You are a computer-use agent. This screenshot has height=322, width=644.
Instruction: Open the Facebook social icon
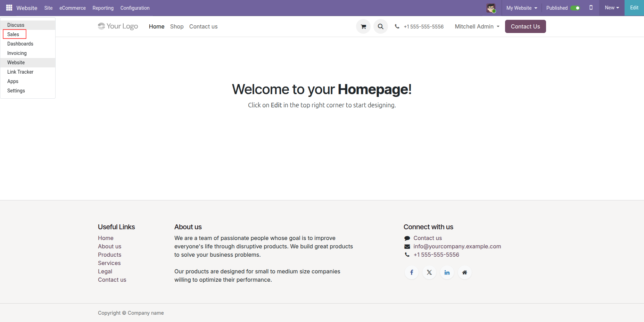[x=412, y=272]
